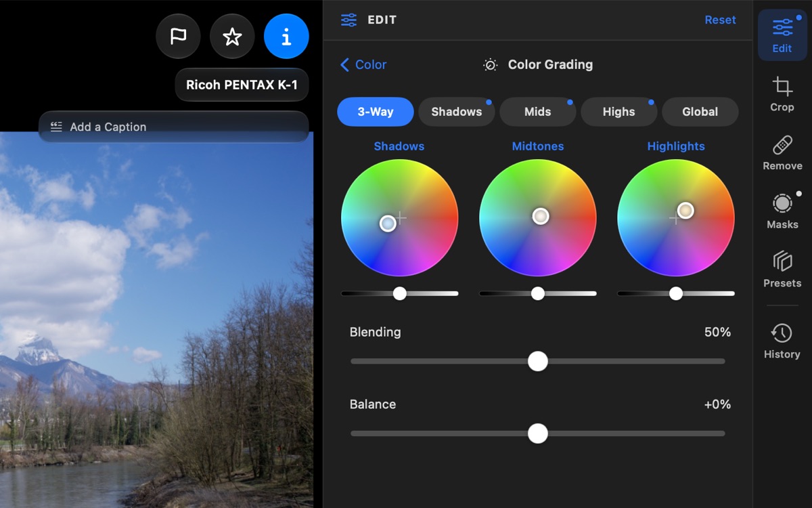812x508 pixels.
Task: Click the Balance slider knob
Action: tap(538, 433)
